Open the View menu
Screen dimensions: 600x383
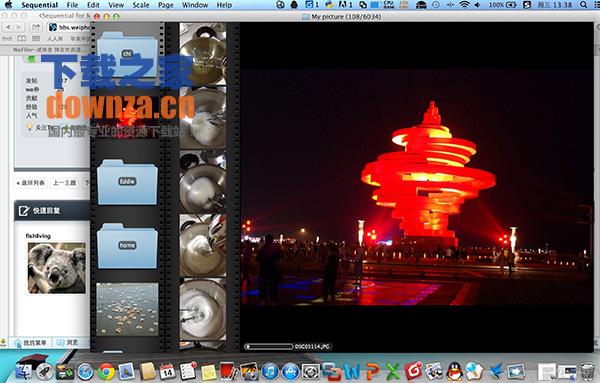click(x=116, y=5)
